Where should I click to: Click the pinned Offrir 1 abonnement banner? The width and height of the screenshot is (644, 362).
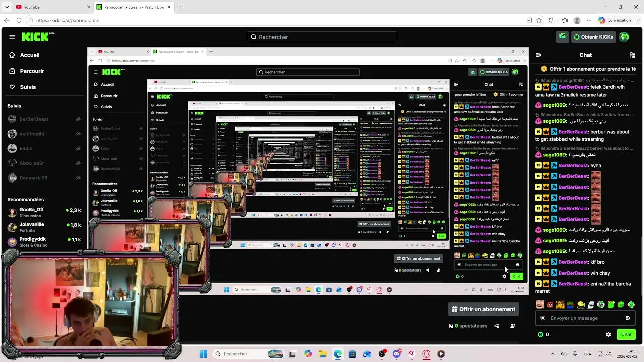point(589,69)
